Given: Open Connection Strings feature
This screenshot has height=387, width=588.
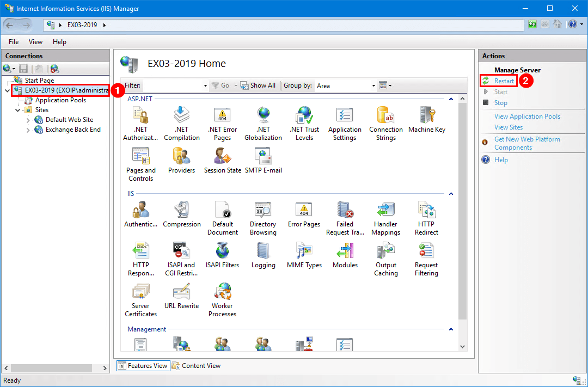Looking at the screenshot, I should [x=386, y=123].
